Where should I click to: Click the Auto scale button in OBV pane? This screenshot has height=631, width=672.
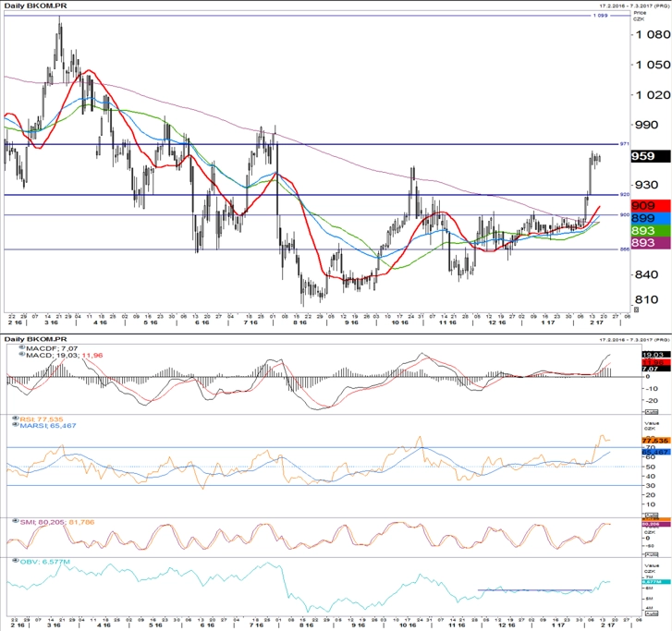pos(651,613)
